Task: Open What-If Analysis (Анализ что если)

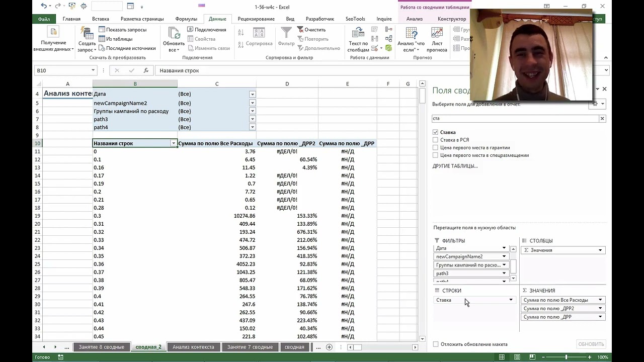Action: tap(411, 39)
